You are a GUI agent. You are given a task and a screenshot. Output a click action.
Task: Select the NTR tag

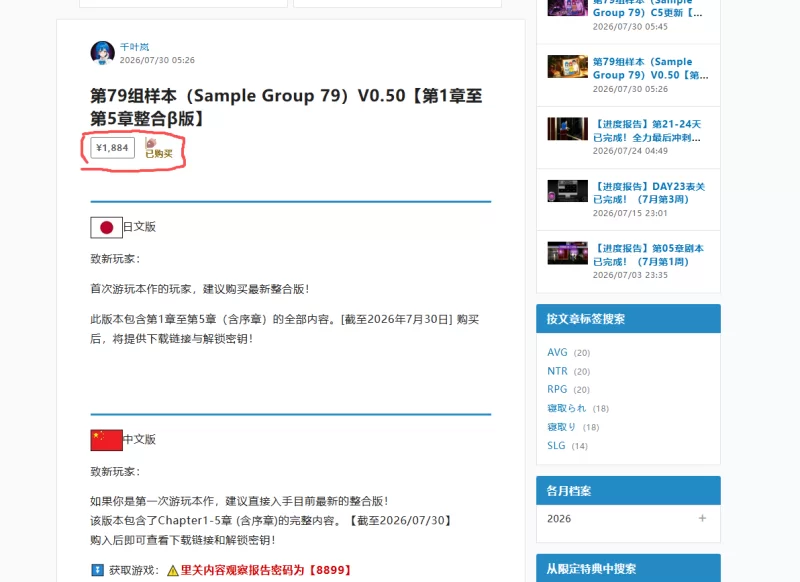click(x=557, y=371)
